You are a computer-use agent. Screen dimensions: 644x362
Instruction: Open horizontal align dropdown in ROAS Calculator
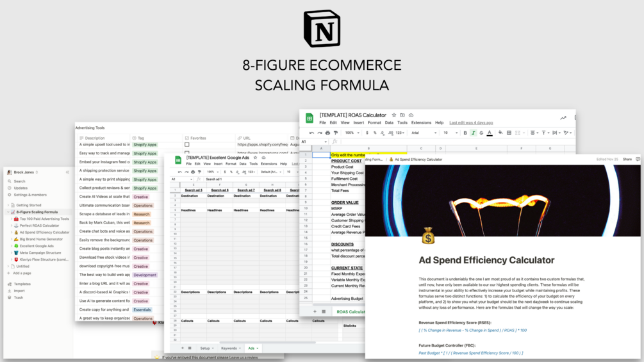[534, 133]
